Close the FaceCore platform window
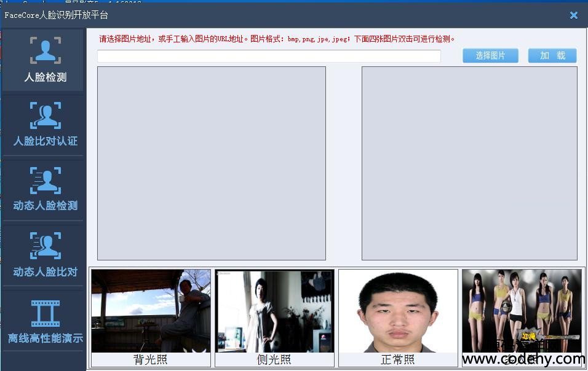This screenshot has width=588, height=371. click(573, 15)
